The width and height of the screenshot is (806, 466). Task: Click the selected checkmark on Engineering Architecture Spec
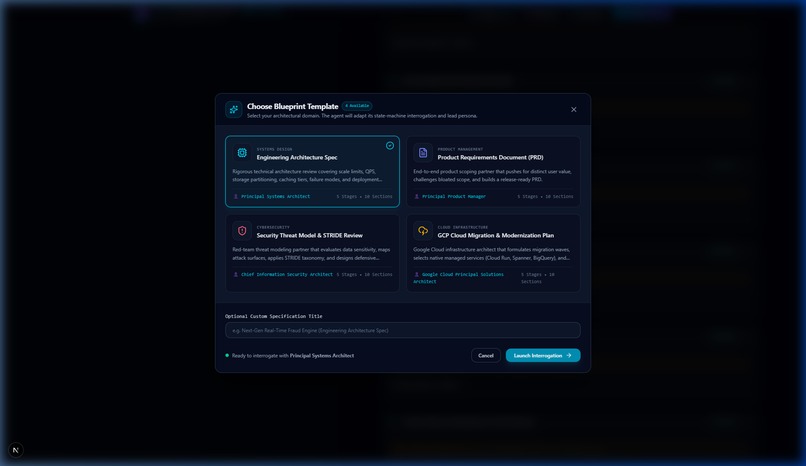point(390,145)
